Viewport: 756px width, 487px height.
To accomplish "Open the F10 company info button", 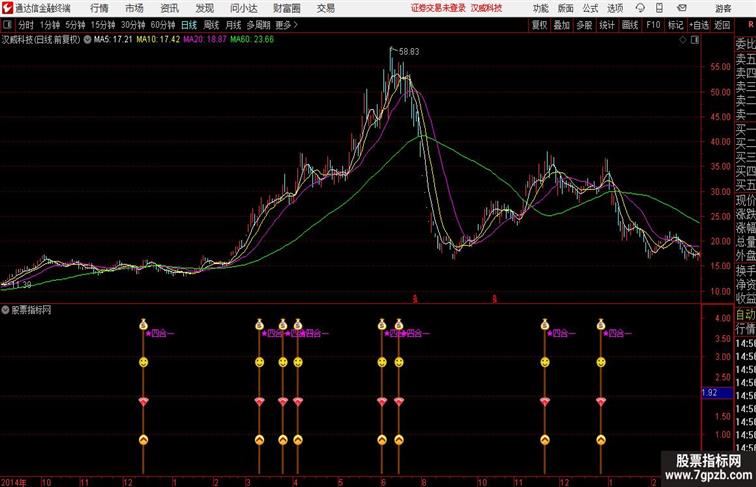I will (x=653, y=25).
